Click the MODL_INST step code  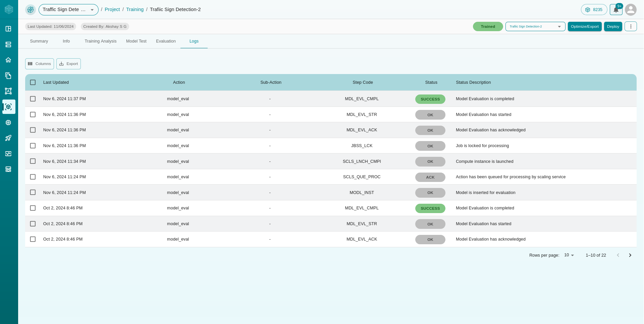[x=362, y=193]
